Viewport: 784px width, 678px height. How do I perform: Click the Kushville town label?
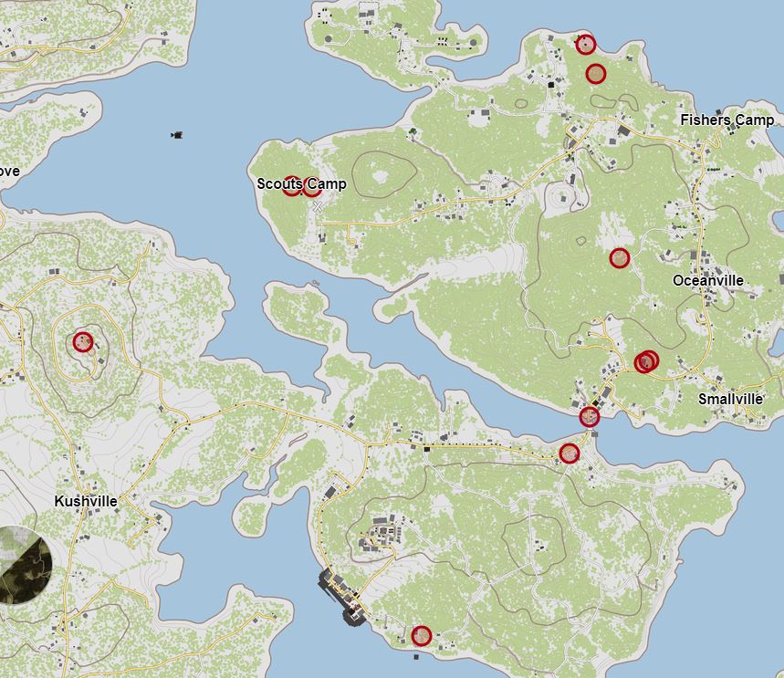(x=86, y=502)
